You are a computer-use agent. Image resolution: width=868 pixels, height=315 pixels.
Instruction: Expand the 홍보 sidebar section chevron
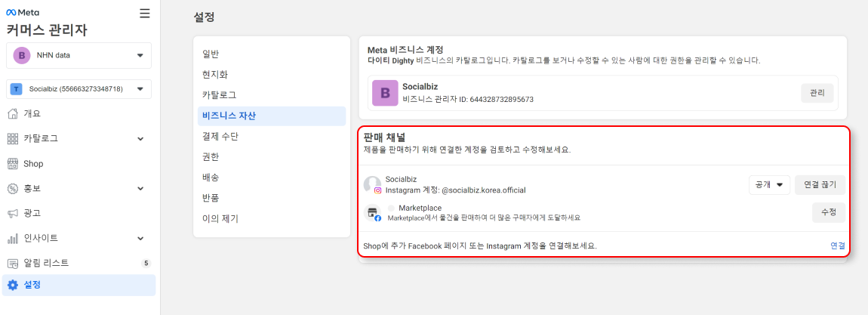140,189
